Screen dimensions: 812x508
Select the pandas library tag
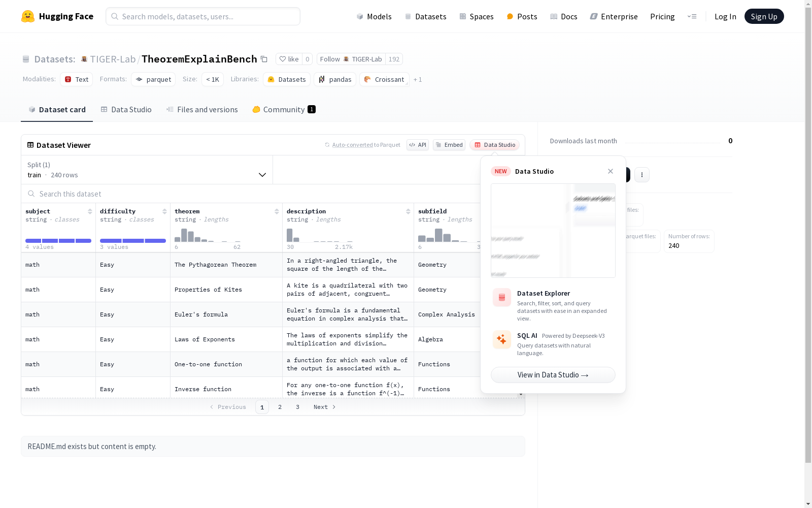point(335,79)
